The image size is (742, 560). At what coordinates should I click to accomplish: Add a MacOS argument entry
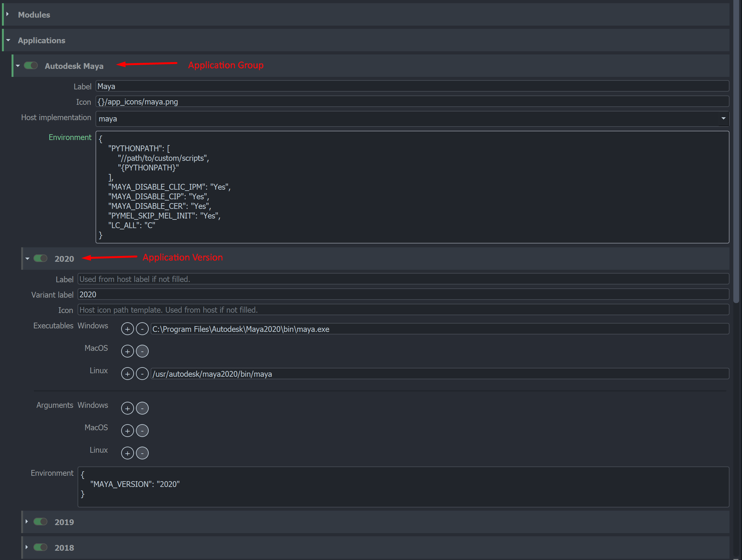[x=127, y=431]
